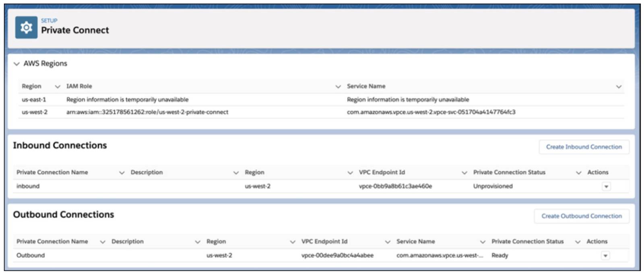Click the Create Outbound Connection button
The height and width of the screenshot is (273, 644).
(x=582, y=216)
